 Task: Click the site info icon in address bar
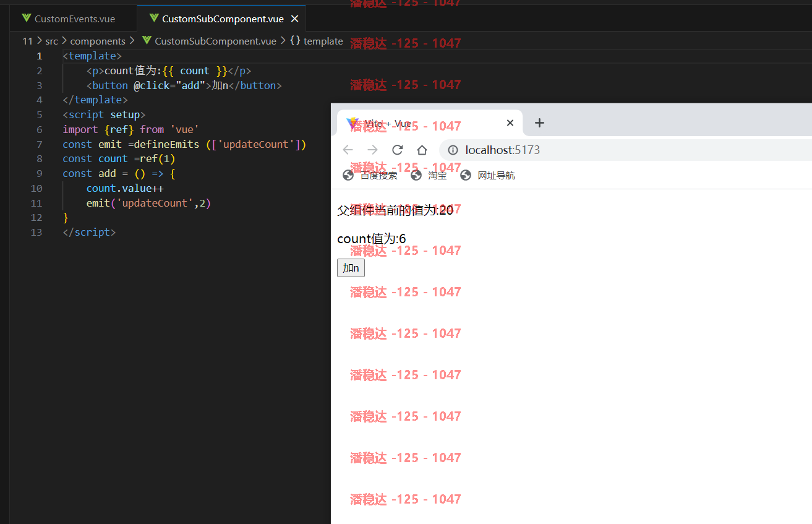click(453, 150)
